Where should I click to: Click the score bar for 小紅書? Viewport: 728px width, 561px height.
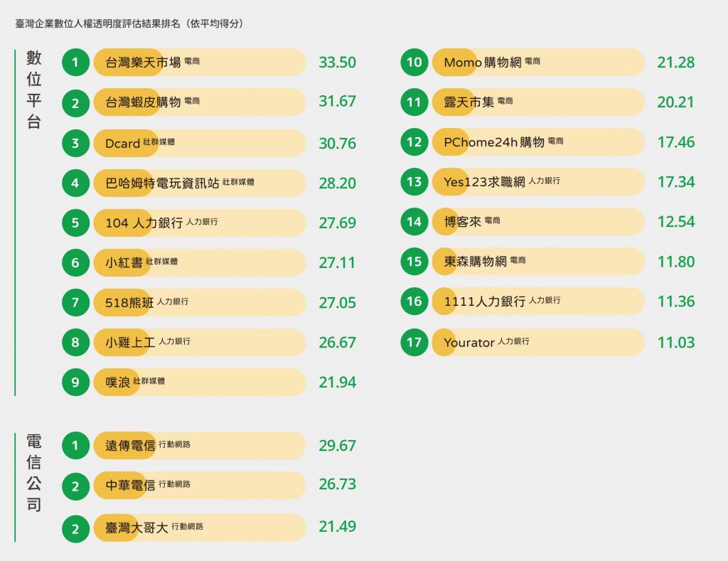point(235,263)
